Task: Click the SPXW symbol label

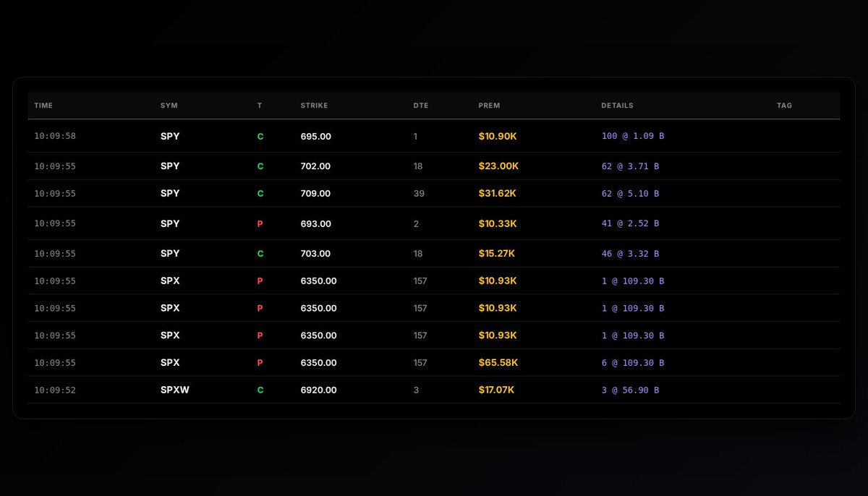Action: pos(174,390)
